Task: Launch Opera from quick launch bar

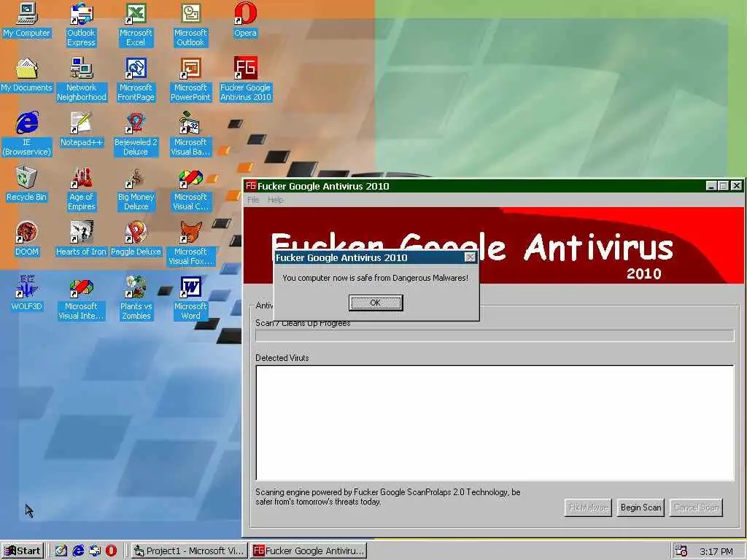Action: click(111, 551)
